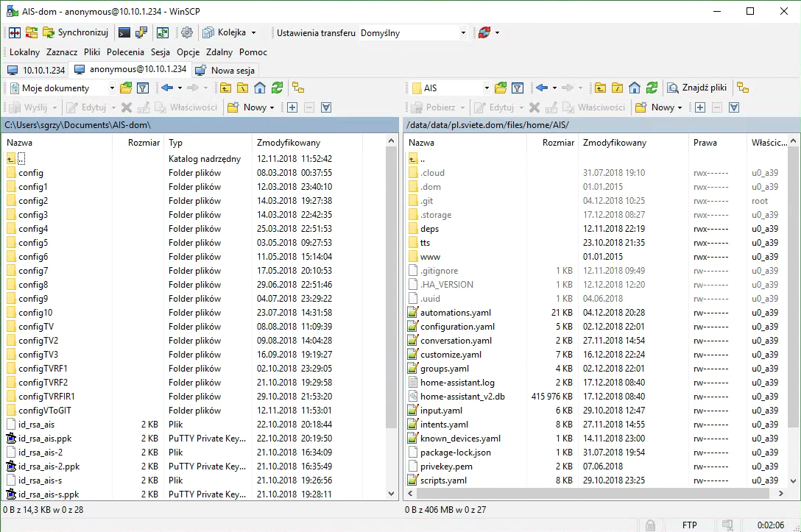Click the local parent directory icon
The height and width of the screenshot is (532, 801).
coord(226,88)
